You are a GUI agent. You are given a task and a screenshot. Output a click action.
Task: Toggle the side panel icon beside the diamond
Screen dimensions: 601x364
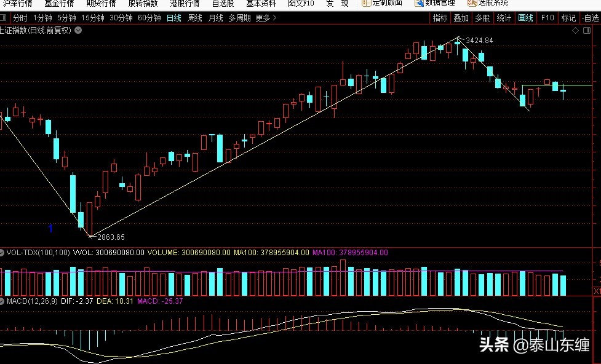tap(587, 31)
